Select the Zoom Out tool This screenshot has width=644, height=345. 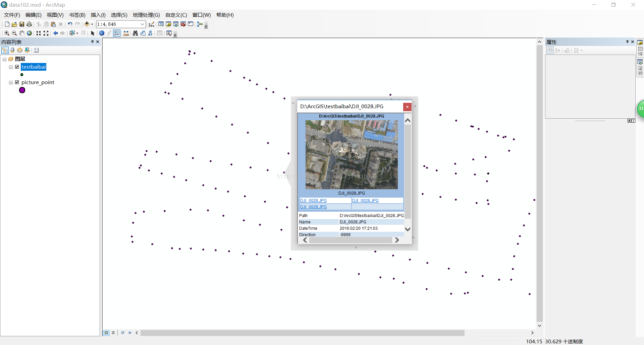[14, 33]
